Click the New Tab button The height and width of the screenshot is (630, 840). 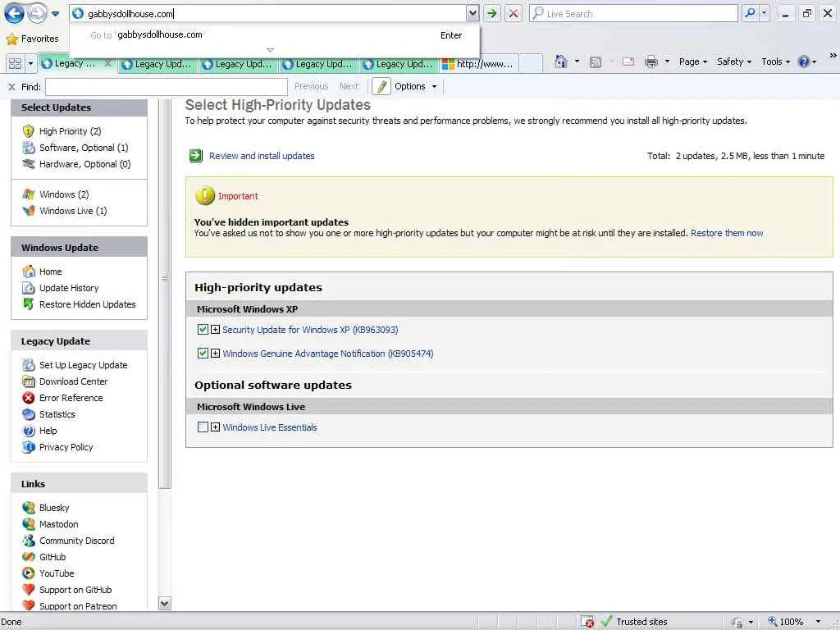click(532, 63)
